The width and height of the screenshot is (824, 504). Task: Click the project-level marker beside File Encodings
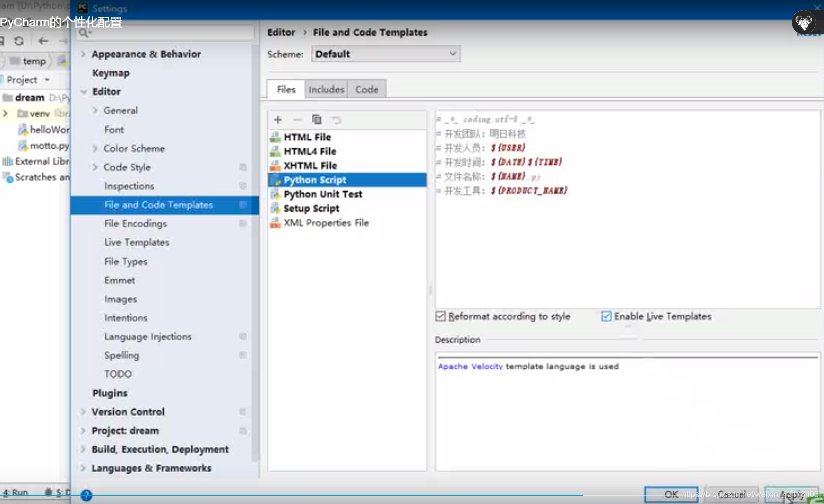(243, 223)
